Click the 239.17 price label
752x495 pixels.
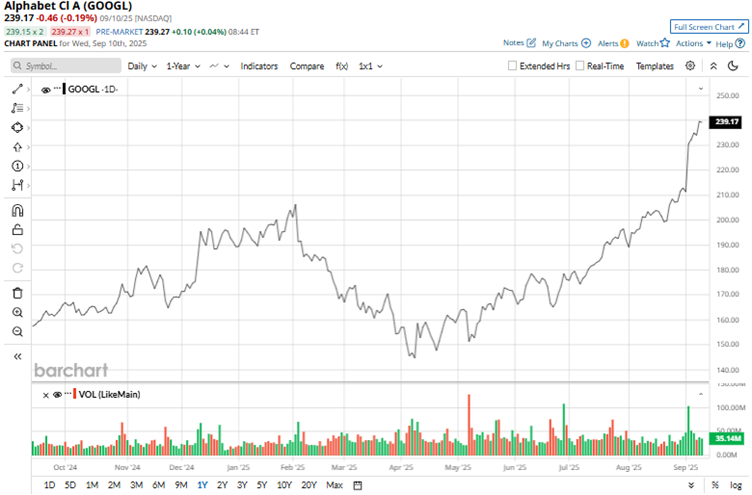pyautogui.click(x=727, y=122)
